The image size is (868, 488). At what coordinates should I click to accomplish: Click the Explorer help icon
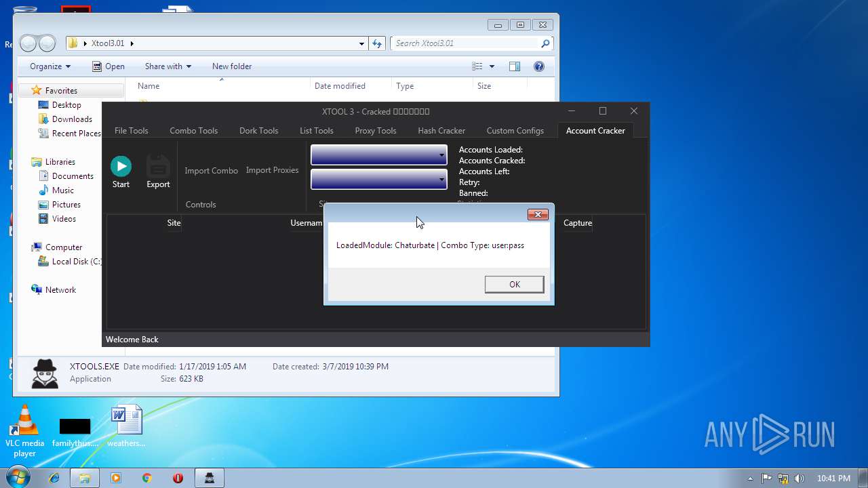539,66
